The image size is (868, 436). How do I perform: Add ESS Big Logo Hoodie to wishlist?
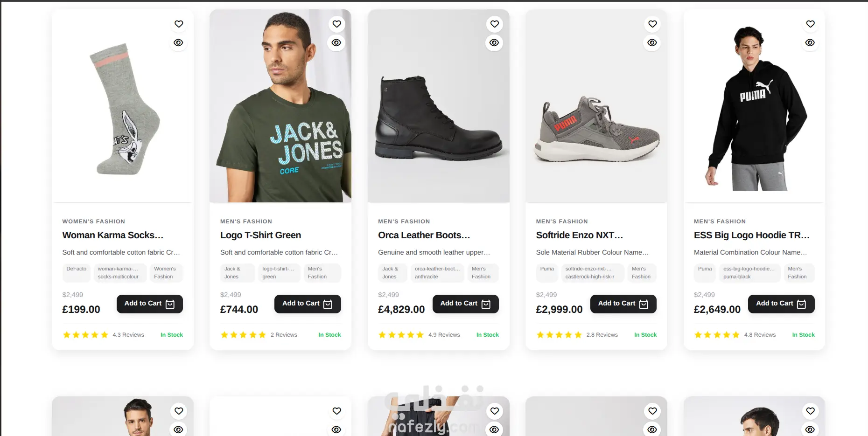point(810,24)
